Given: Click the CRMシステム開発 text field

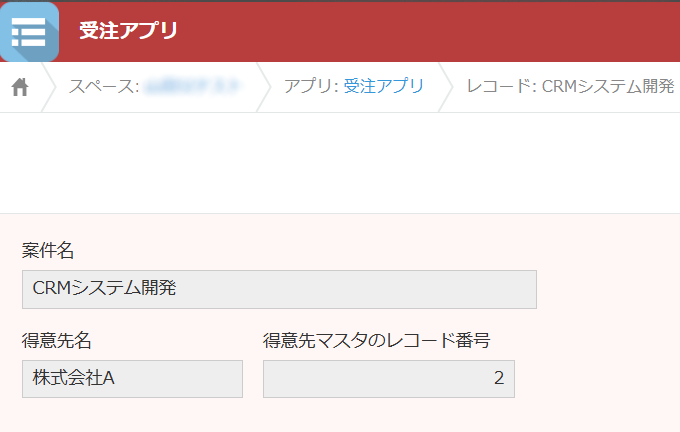Looking at the screenshot, I should pyautogui.click(x=279, y=289).
